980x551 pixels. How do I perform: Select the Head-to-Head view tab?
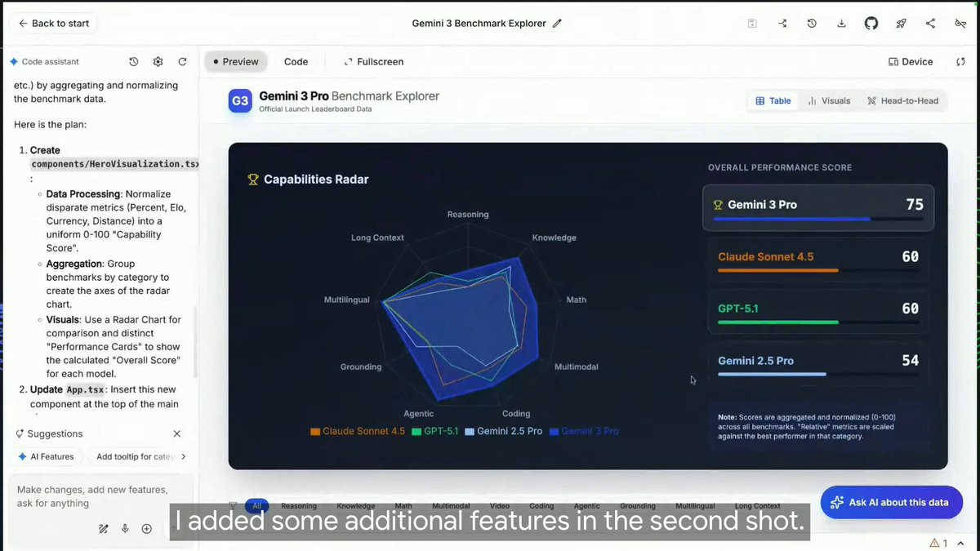tap(902, 100)
